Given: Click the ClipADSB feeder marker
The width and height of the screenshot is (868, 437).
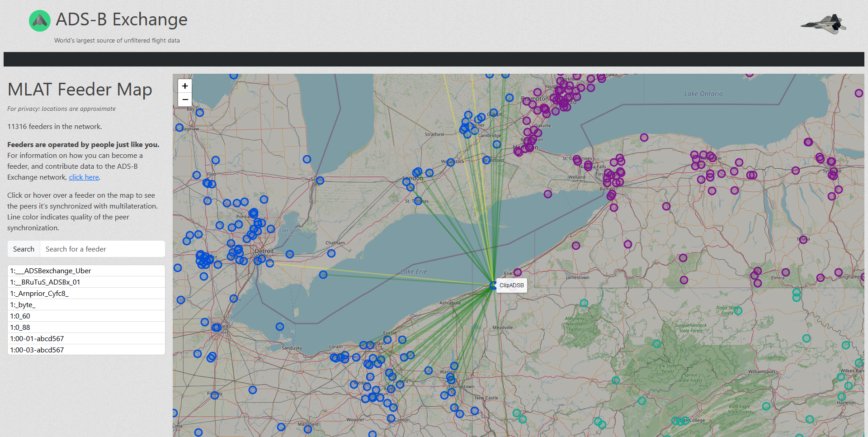Looking at the screenshot, I should tap(493, 285).
